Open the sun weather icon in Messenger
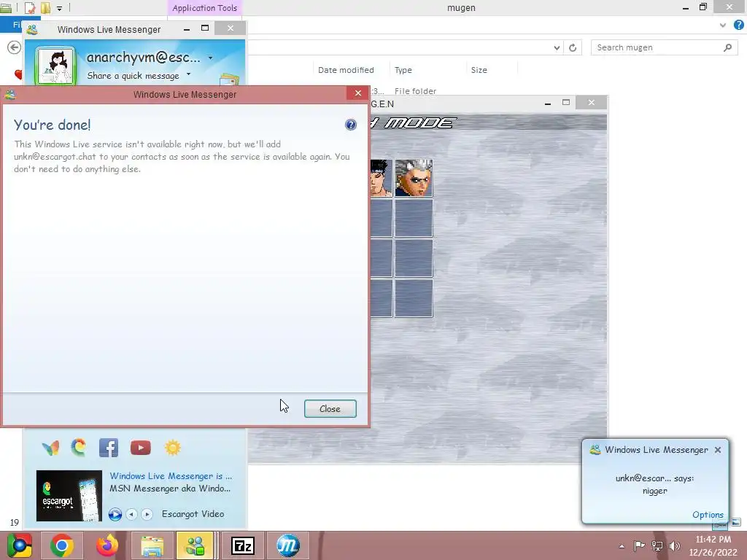 click(x=172, y=448)
